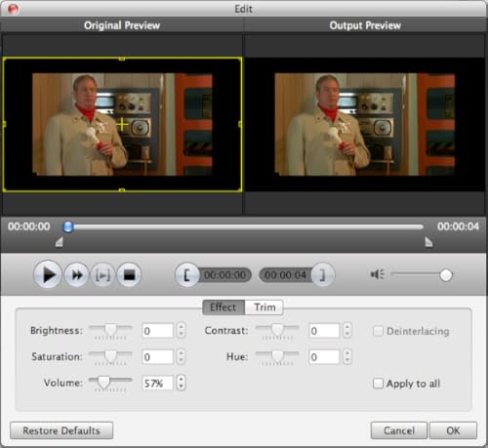Click the play-selection bracket button

(102, 275)
